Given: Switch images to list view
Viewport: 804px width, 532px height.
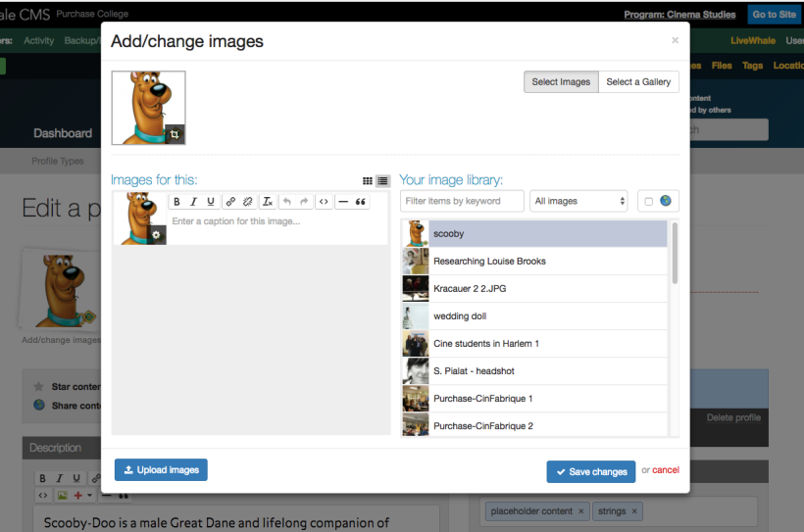Looking at the screenshot, I should [x=382, y=180].
